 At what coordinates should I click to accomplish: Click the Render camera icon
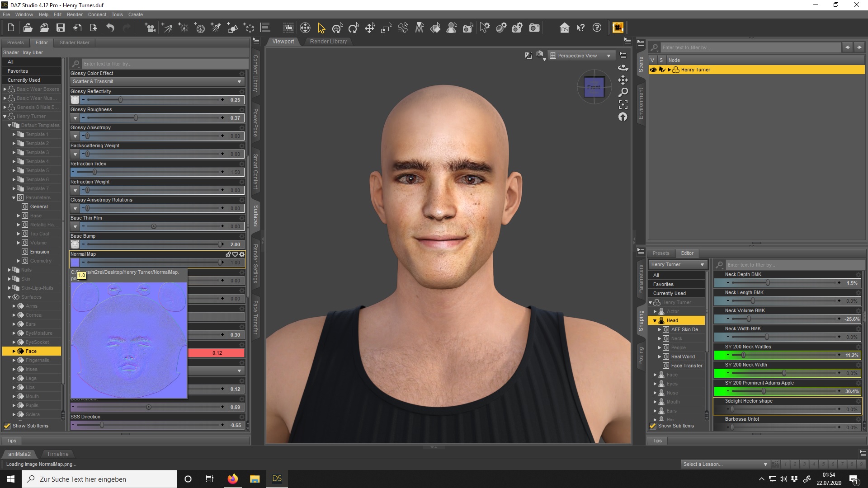tap(534, 28)
